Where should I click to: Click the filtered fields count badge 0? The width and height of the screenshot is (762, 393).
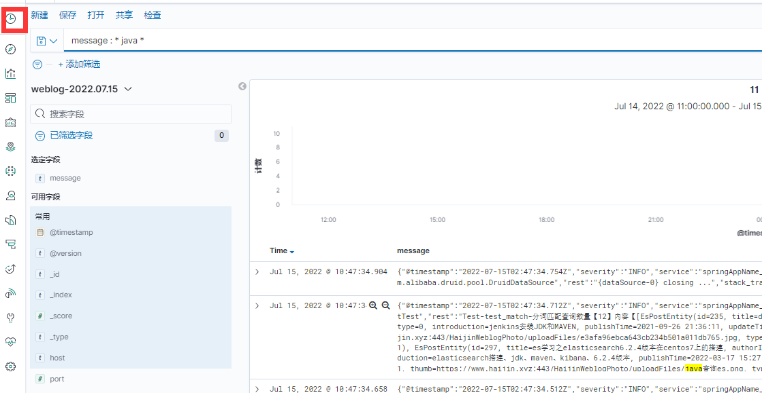[x=222, y=136]
